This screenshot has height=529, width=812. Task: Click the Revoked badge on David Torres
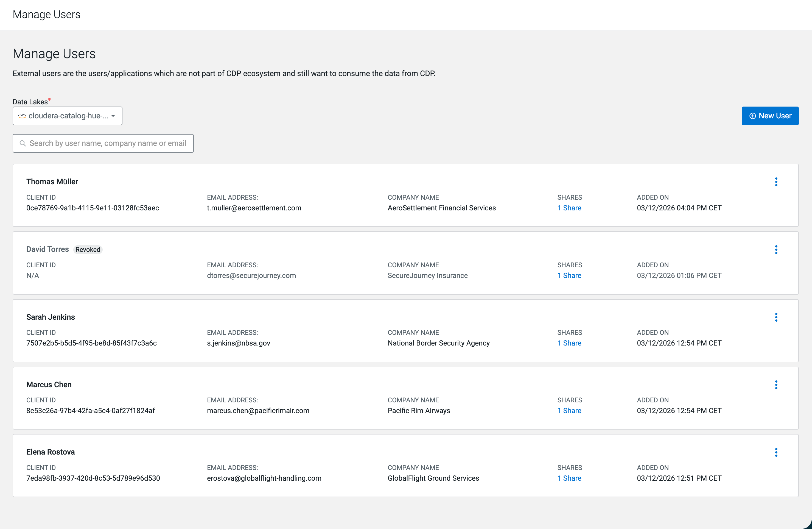click(88, 249)
